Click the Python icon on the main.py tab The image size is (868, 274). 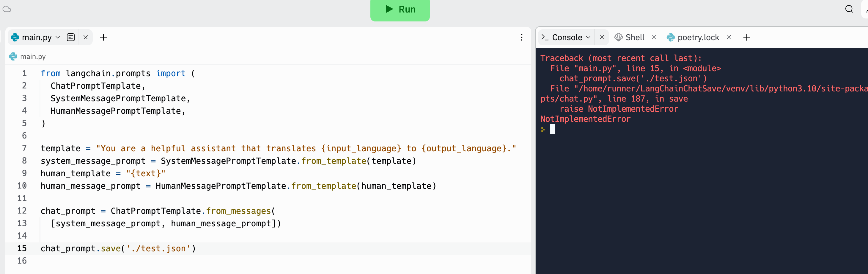(x=15, y=37)
